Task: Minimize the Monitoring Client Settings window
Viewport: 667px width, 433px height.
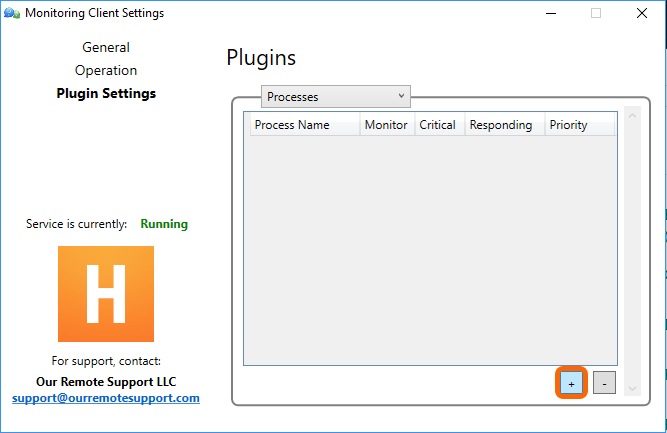Action: coord(551,13)
